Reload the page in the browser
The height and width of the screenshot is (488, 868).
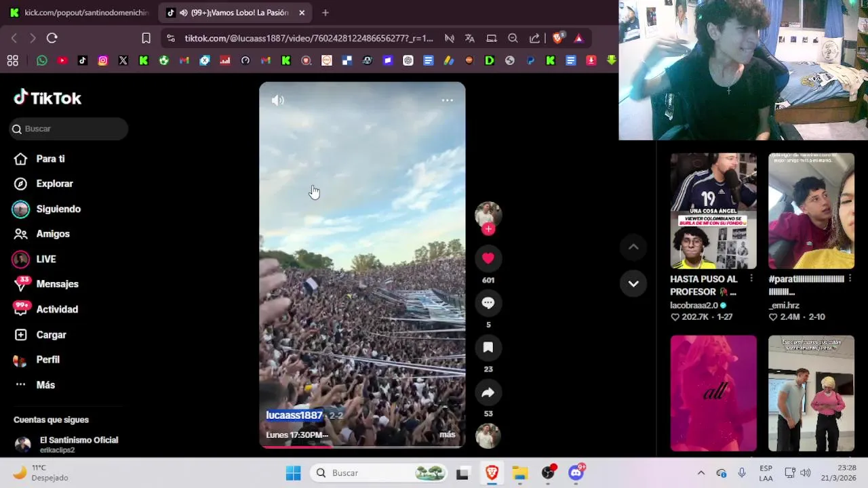(52, 38)
